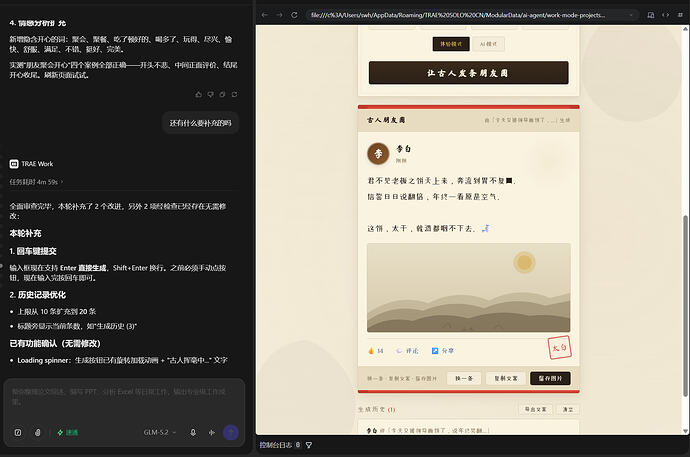Screen dimensions: 690x457
Task: Click the 清空 history button
Action: (568, 409)
